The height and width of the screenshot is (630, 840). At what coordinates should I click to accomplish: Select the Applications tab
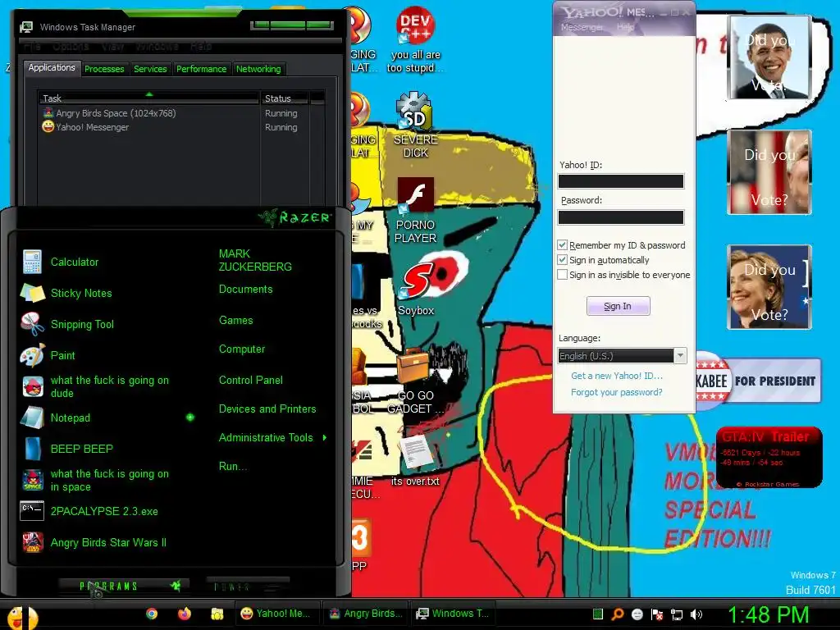[52, 67]
